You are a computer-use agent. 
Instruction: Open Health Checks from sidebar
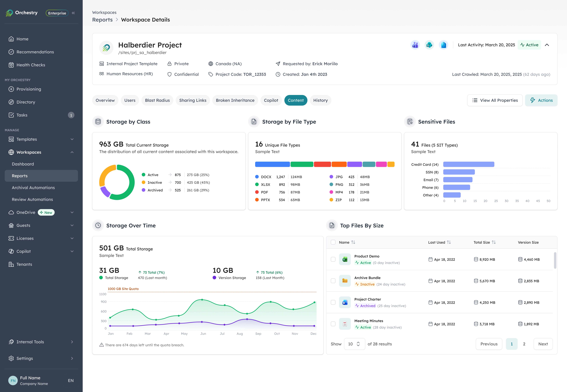coord(31,65)
